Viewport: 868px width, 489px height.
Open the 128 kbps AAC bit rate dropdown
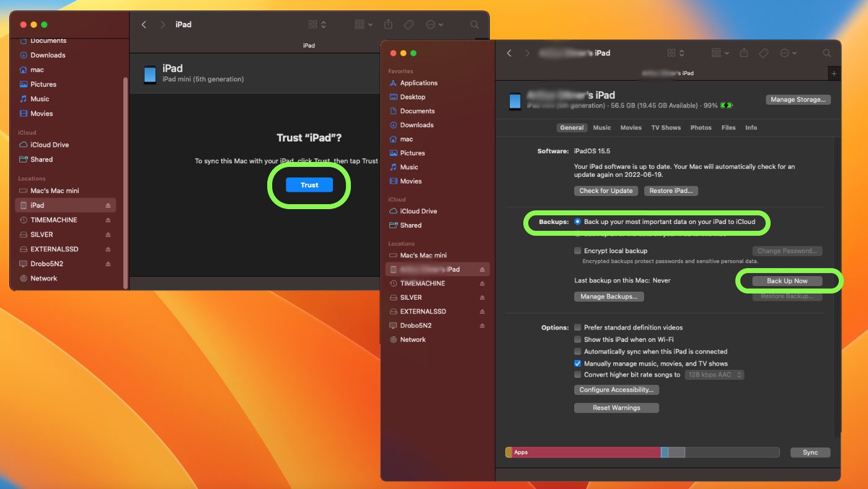click(714, 375)
